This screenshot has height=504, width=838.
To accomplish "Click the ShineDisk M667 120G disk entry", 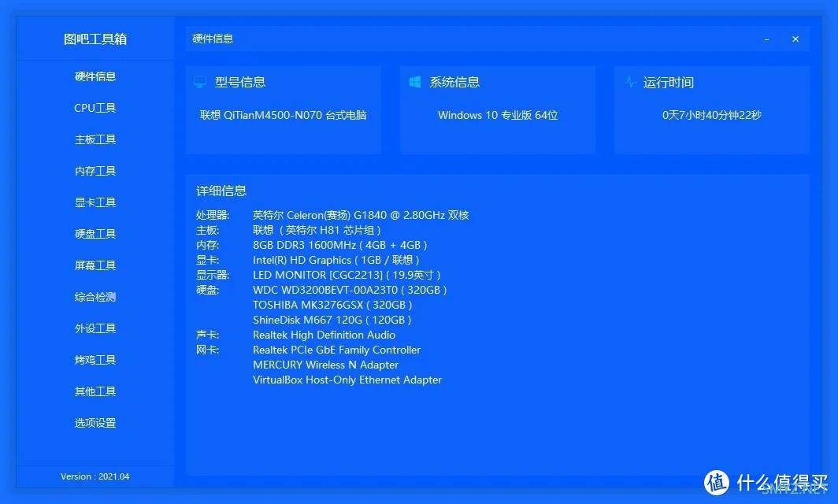I will 332,320.
